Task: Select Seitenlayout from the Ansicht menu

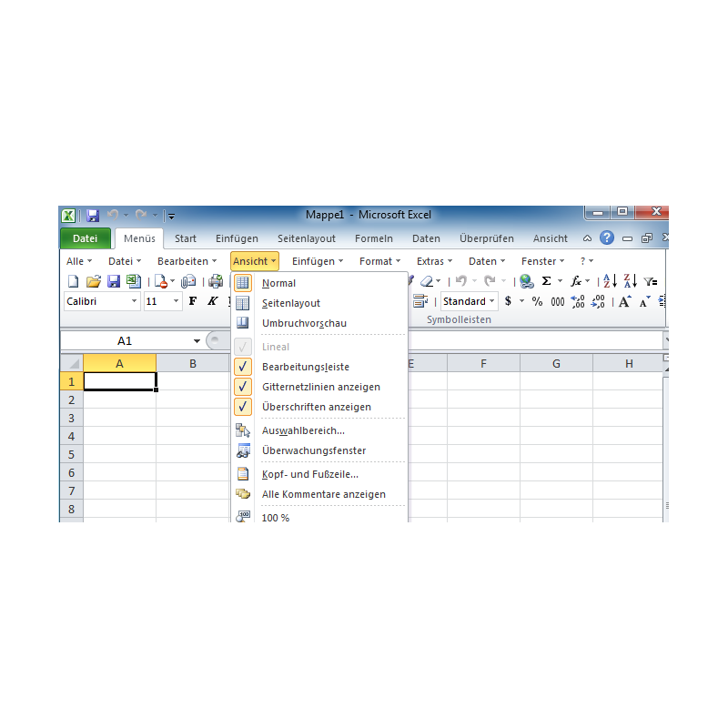Action: (x=290, y=303)
